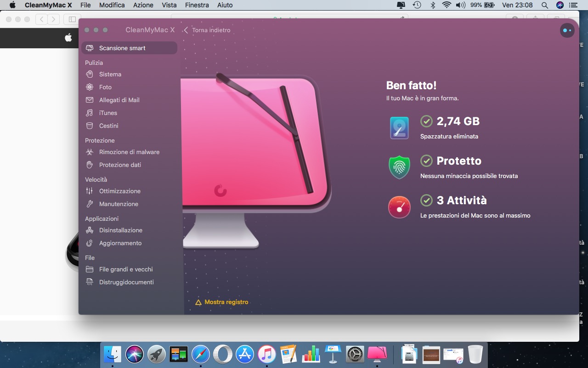Click the disk icon next to 2,74 GB
Screen dimensions: 588x368
(399, 128)
